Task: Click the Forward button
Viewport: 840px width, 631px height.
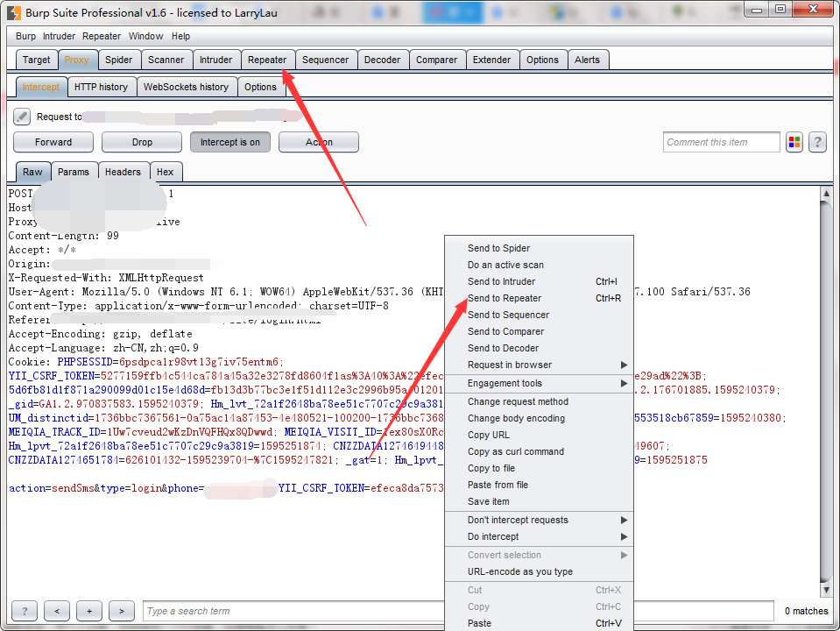Action: 53,142
